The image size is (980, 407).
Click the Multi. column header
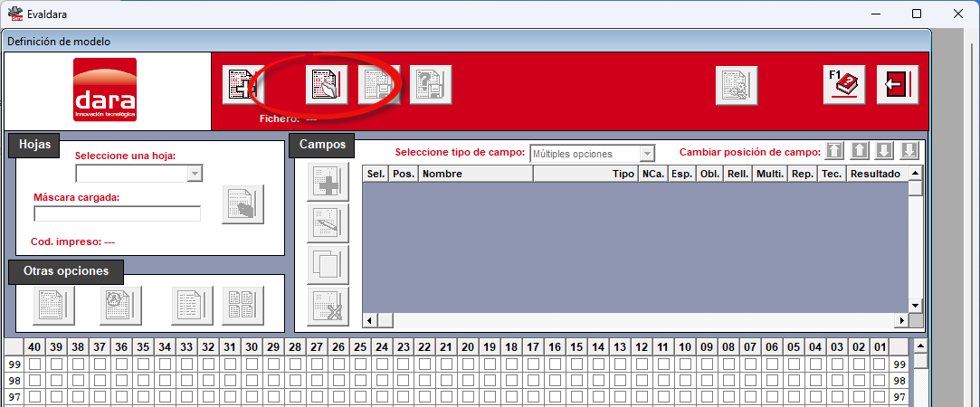tap(770, 174)
